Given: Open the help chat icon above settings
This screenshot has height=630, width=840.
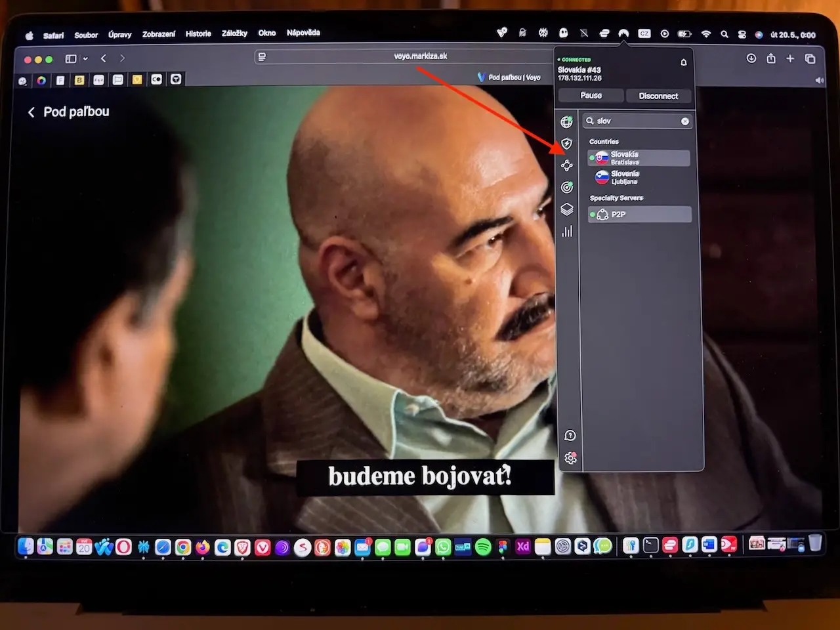Looking at the screenshot, I should (x=570, y=436).
